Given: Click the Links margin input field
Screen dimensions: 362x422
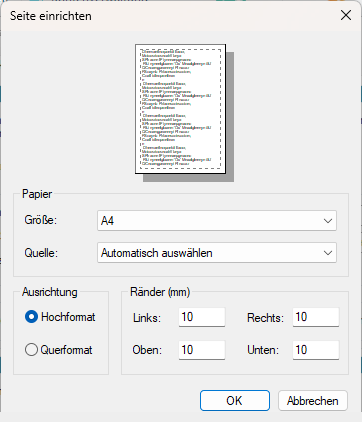Looking at the screenshot, I should (202, 317).
